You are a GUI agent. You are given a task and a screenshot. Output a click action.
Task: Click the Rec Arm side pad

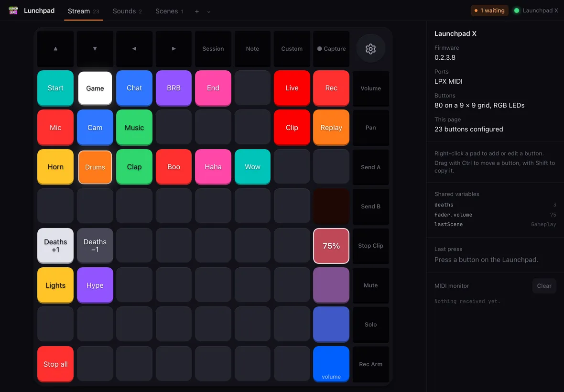click(370, 364)
